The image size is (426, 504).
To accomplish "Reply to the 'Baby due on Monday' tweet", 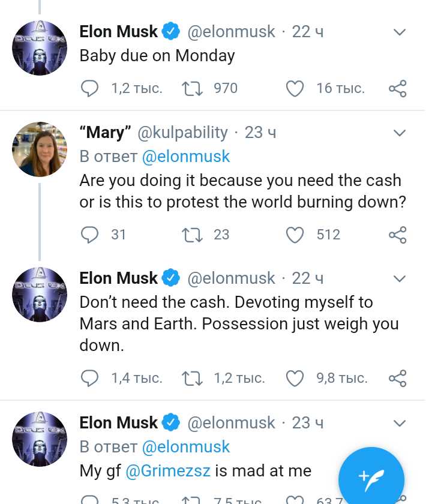I will pos(89,88).
